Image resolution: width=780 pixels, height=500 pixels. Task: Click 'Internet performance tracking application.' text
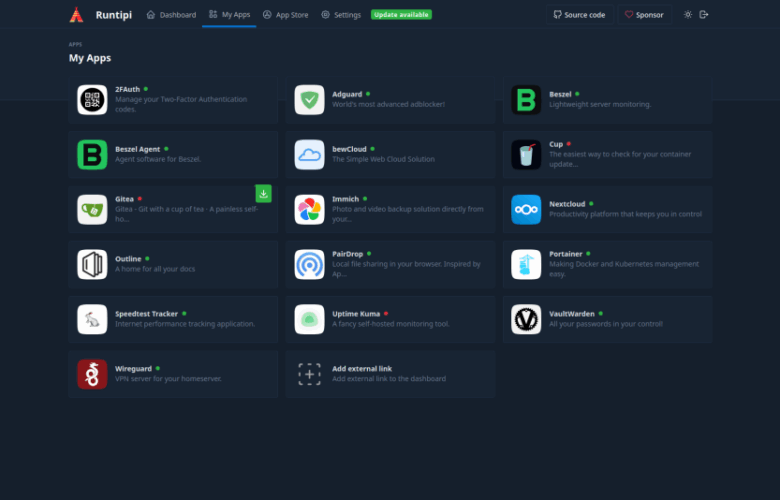click(x=185, y=323)
